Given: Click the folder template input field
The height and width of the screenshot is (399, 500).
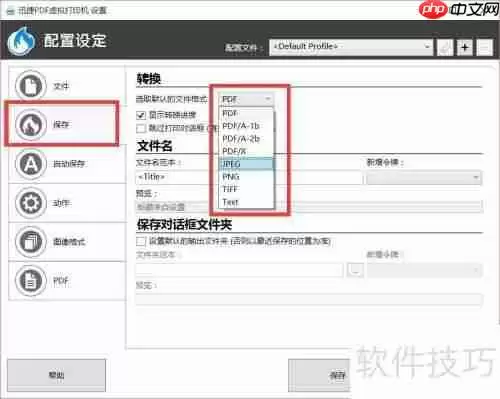Looking at the screenshot, I should tap(239, 270).
